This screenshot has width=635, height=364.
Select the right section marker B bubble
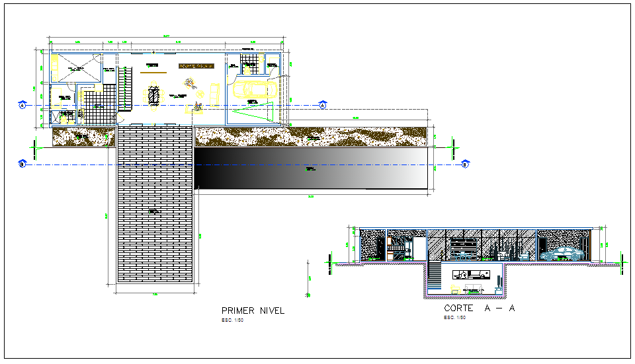465,164
